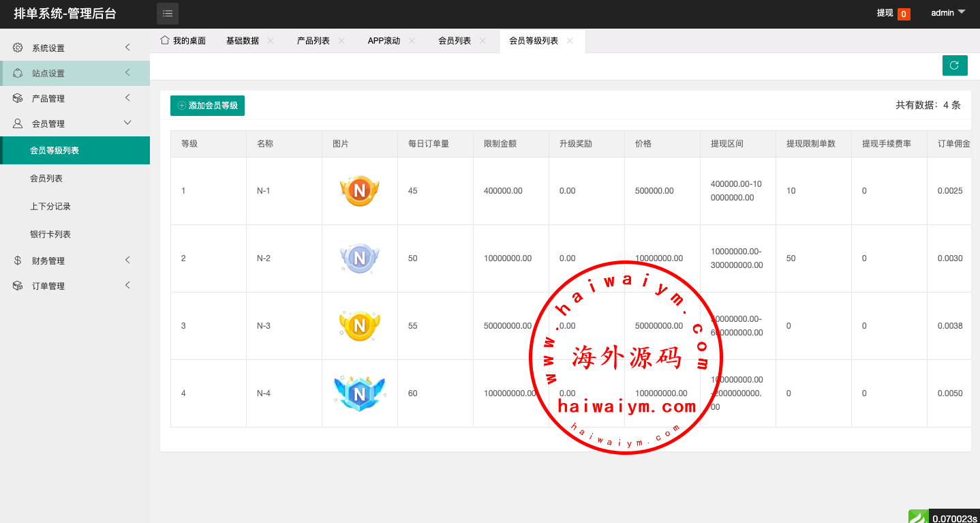Switch to the 我的桌面 home tab
The height and width of the screenshot is (523, 980).
pos(183,41)
